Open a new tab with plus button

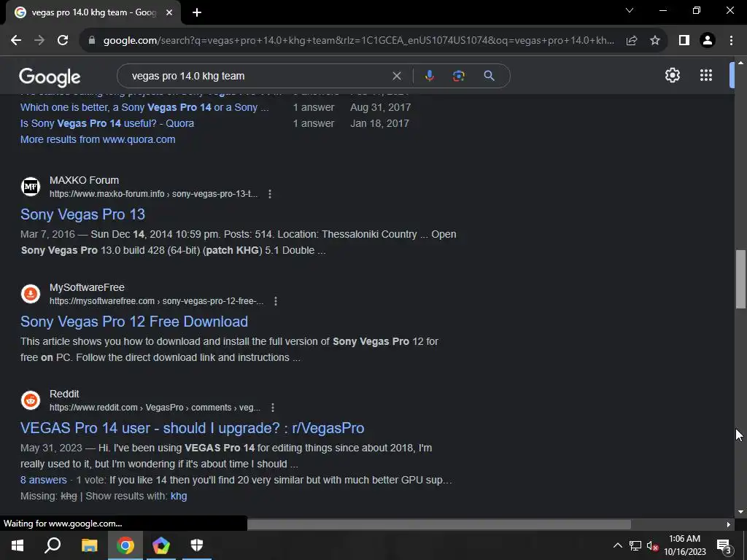click(197, 12)
